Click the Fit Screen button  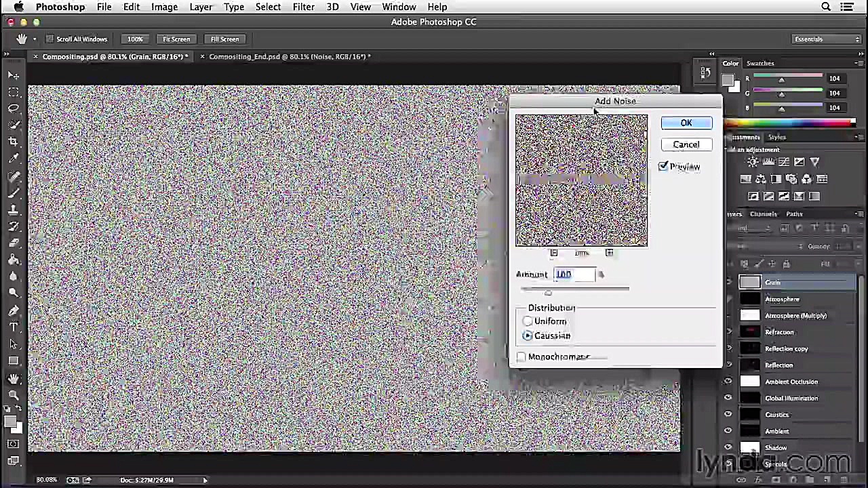[176, 39]
